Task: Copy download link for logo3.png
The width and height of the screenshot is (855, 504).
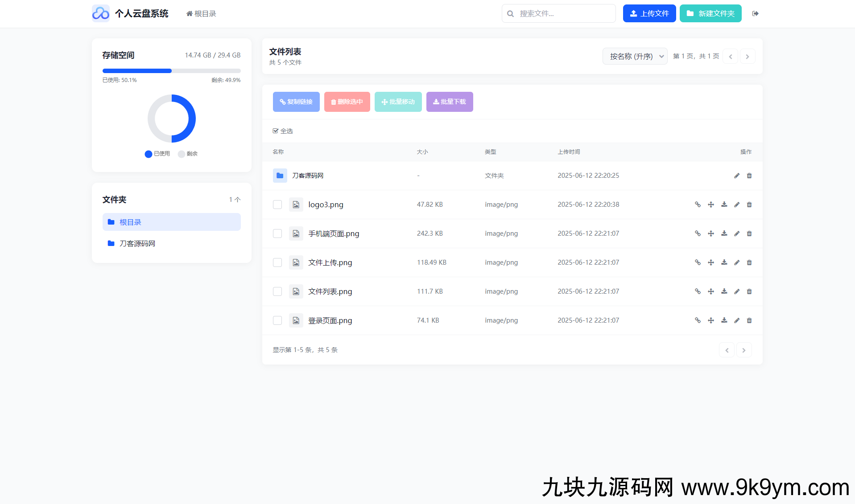Action: 698,205
